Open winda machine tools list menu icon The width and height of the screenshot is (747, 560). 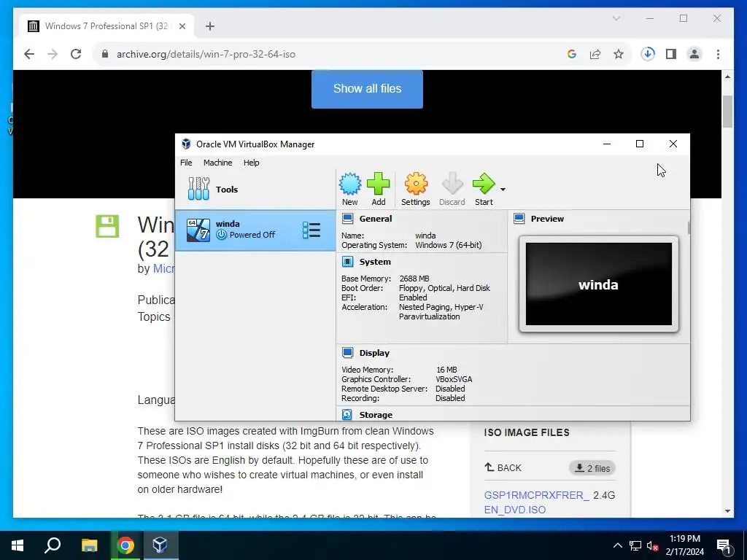click(311, 230)
